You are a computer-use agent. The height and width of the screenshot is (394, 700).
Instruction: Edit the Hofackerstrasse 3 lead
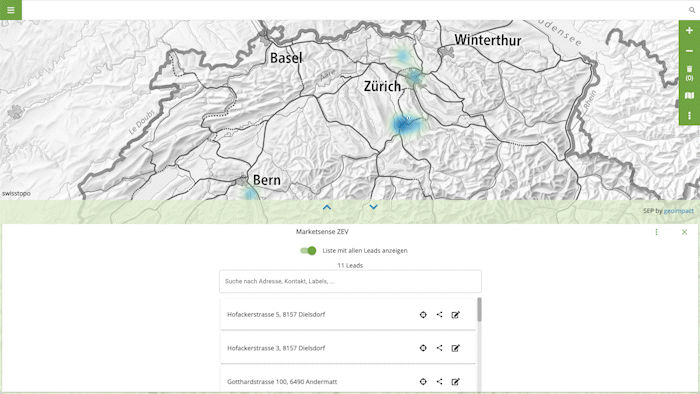point(455,348)
